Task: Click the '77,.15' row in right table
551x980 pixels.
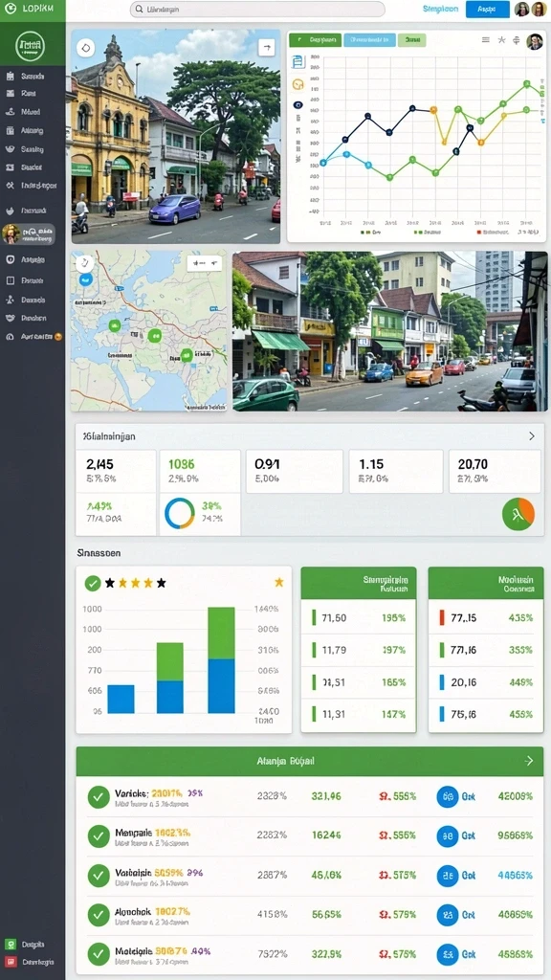Action: pyautogui.click(x=486, y=618)
